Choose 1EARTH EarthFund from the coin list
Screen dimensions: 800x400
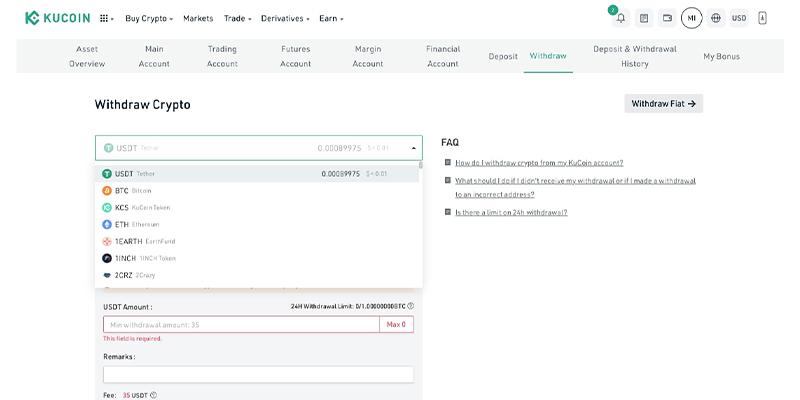[x=257, y=241]
